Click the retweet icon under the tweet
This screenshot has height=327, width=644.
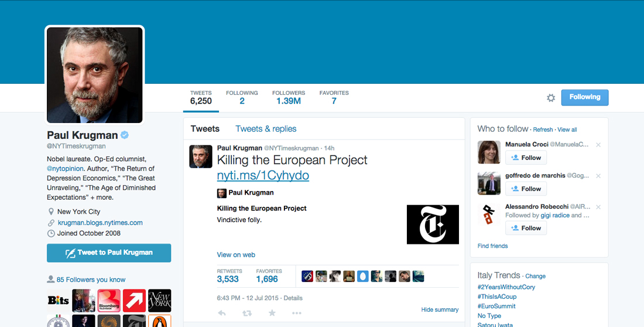247,313
